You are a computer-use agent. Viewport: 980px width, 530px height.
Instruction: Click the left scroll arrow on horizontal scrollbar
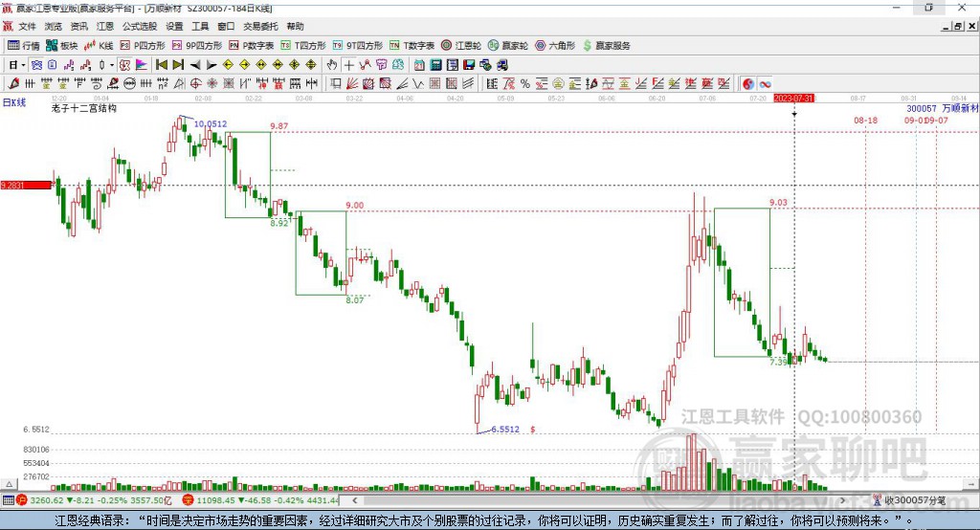pyautogui.click(x=355, y=500)
